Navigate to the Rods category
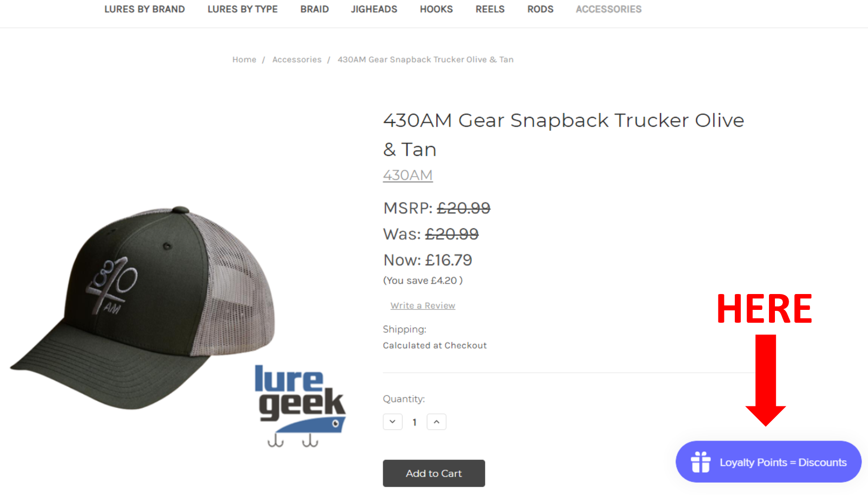868x495 pixels. pyautogui.click(x=540, y=9)
